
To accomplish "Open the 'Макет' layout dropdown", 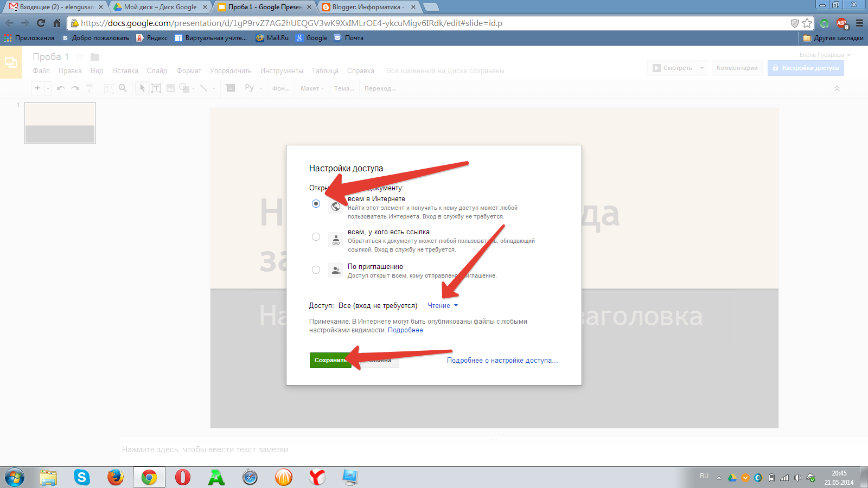I will (312, 88).
